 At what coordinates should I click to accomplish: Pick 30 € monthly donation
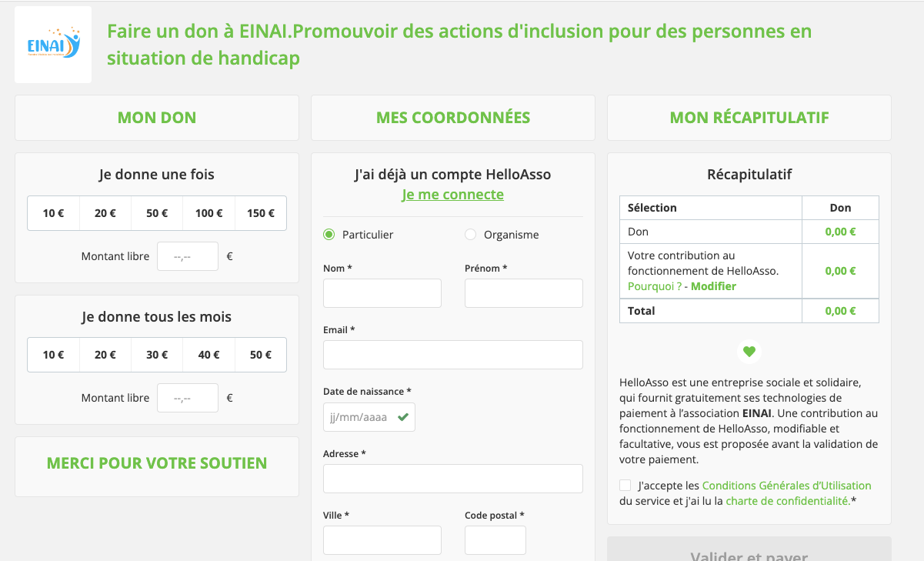click(157, 355)
